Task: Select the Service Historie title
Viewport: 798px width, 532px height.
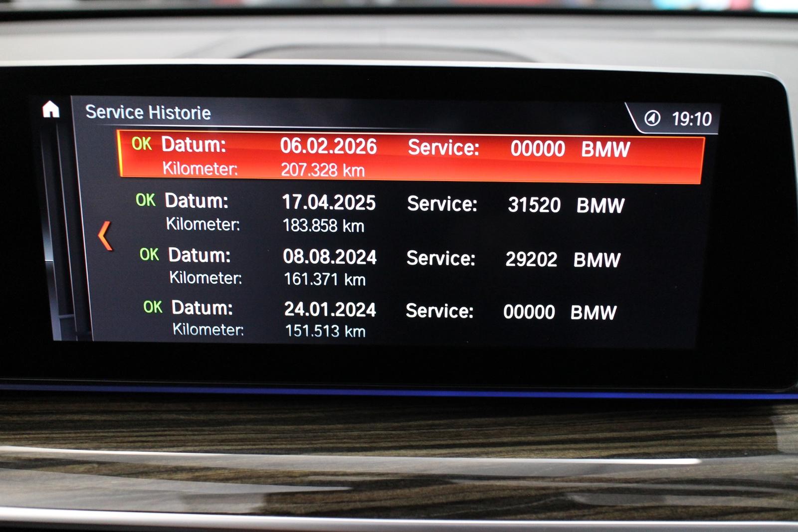Action: (148, 112)
